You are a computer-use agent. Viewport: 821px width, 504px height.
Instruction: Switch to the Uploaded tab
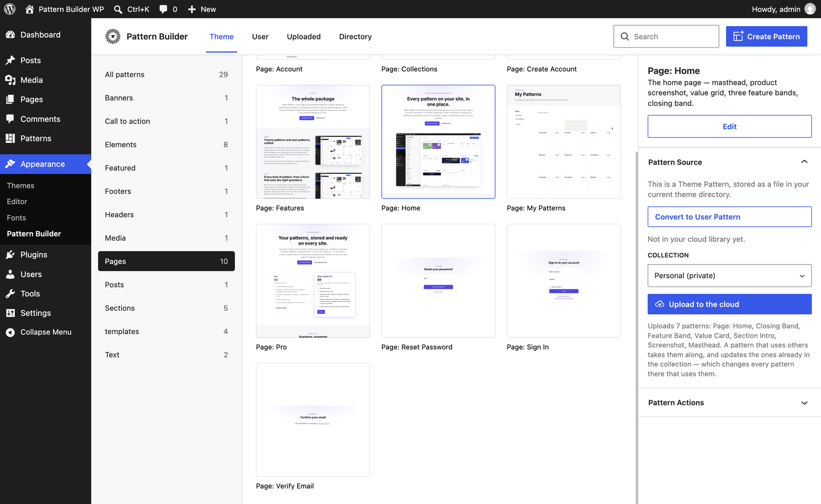click(x=304, y=36)
